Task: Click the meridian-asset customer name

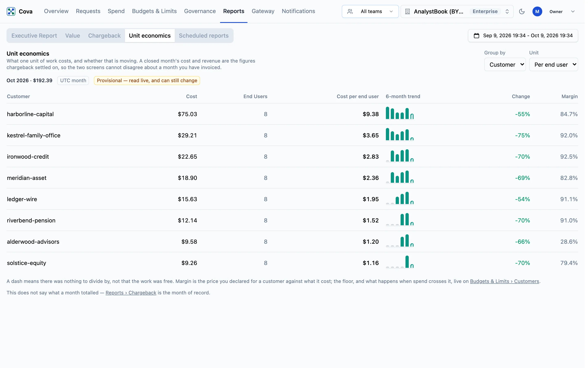Action: pyautogui.click(x=27, y=178)
